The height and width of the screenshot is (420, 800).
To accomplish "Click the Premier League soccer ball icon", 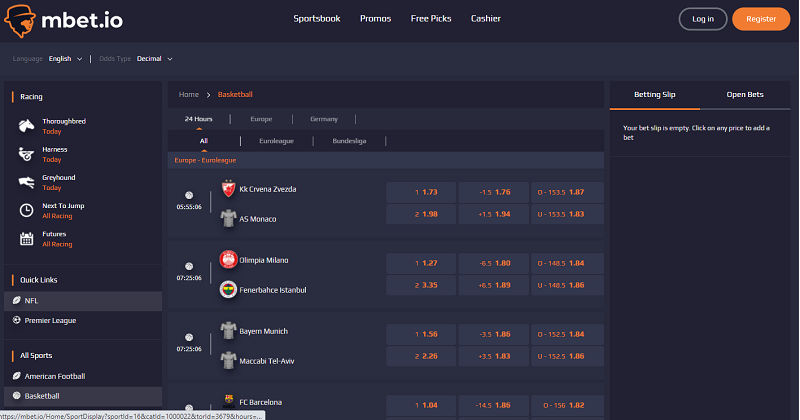I will point(16,320).
